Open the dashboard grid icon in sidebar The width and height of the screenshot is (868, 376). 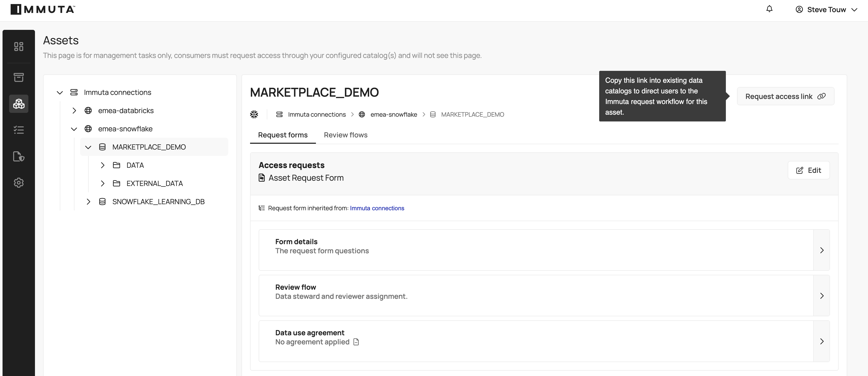coord(18,47)
